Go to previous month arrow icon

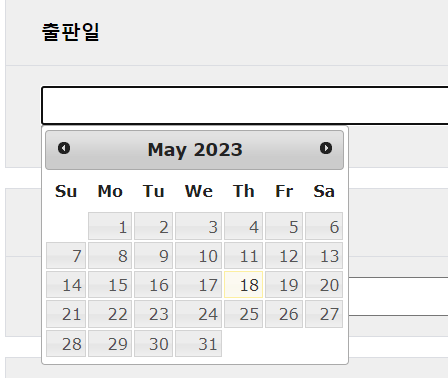pos(64,148)
